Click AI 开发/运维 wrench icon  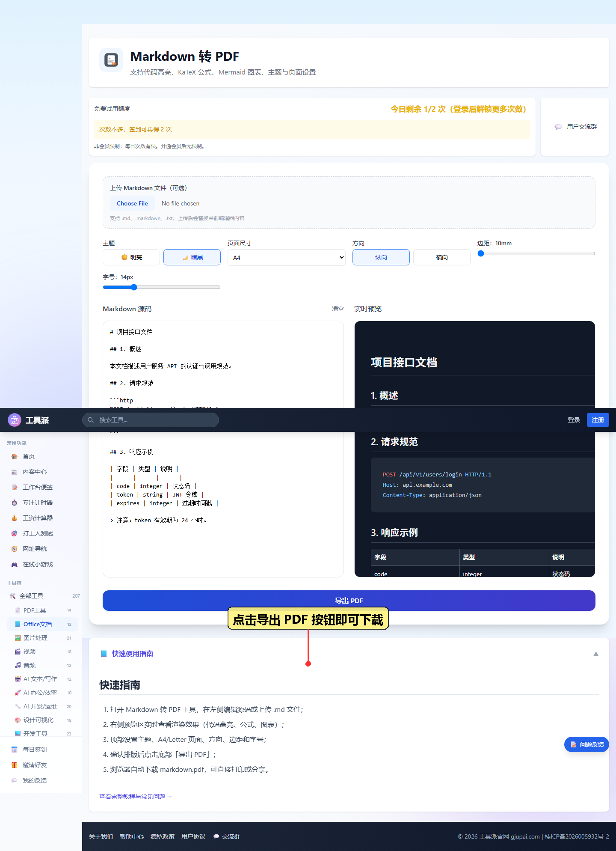click(x=18, y=706)
